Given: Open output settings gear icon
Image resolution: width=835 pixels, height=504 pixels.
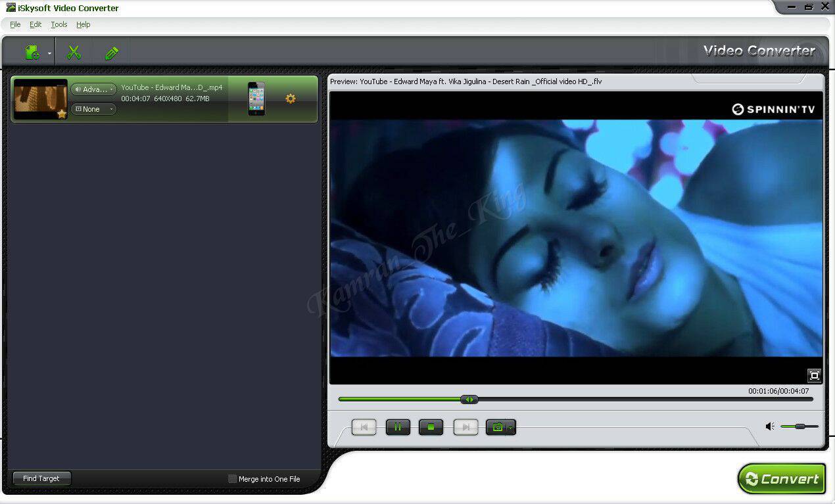Looking at the screenshot, I should coord(291,99).
